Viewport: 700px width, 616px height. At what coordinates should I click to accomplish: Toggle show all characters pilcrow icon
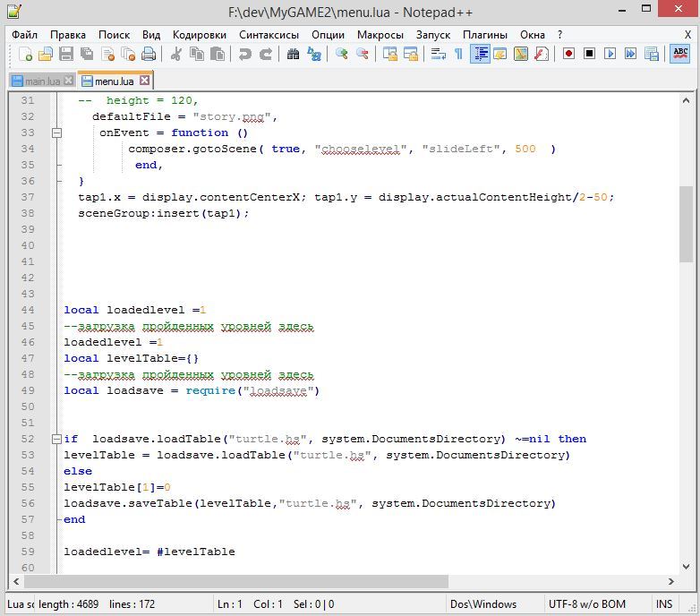pyautogui.click(x=458, y=54)
